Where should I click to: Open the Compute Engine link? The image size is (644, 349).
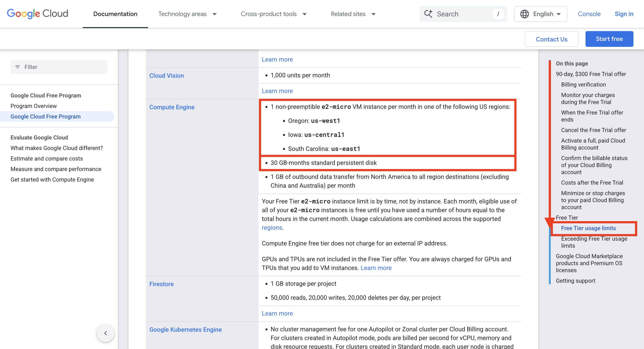click(x=172, y=107)
